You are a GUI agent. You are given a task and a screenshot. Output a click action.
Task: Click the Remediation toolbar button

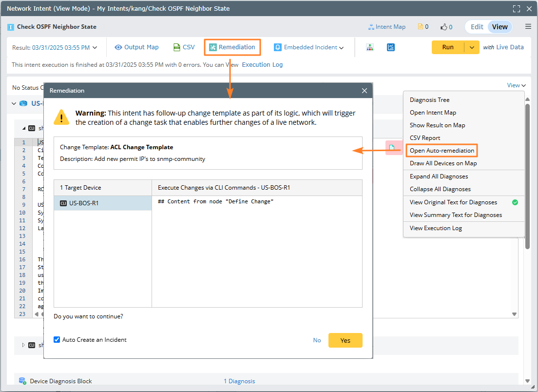(232, 47)
